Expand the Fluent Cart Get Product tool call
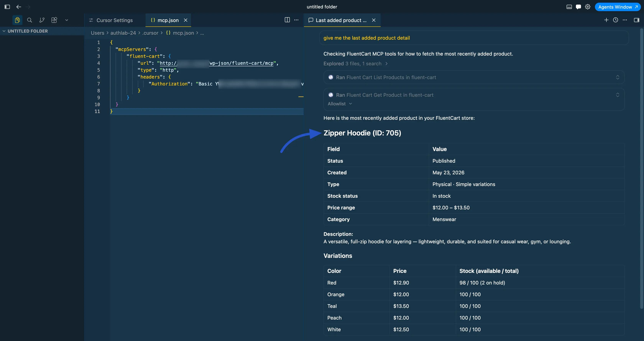Image resolution: width=644 pixels, height=341 pixels. click(x=618, y=95)
